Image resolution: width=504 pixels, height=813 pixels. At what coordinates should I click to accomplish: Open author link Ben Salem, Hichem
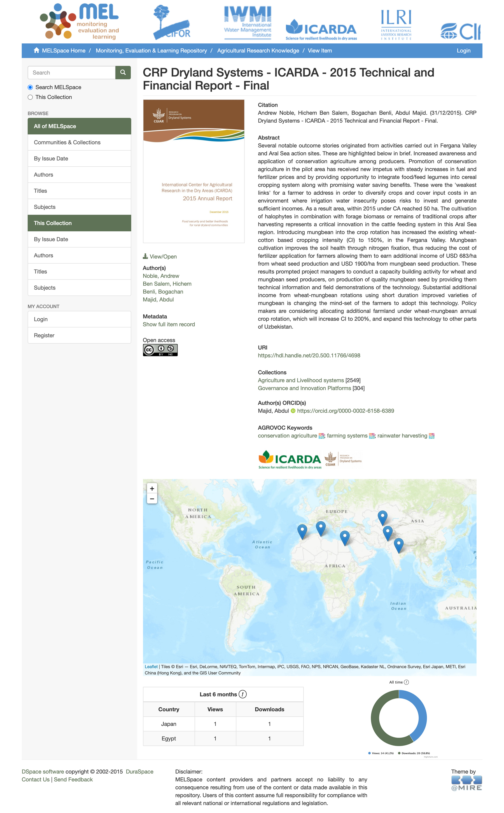(x=167, y=284)
